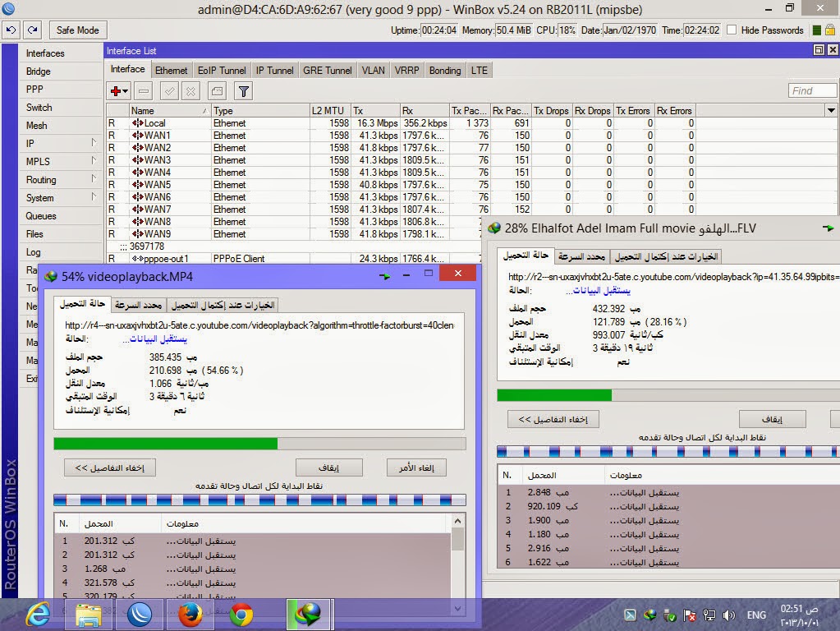Click the pause (إيقاف) button in videoplayback.MP4 window
840x631 pixels.
pyautogui.click(x=329, y=467)
